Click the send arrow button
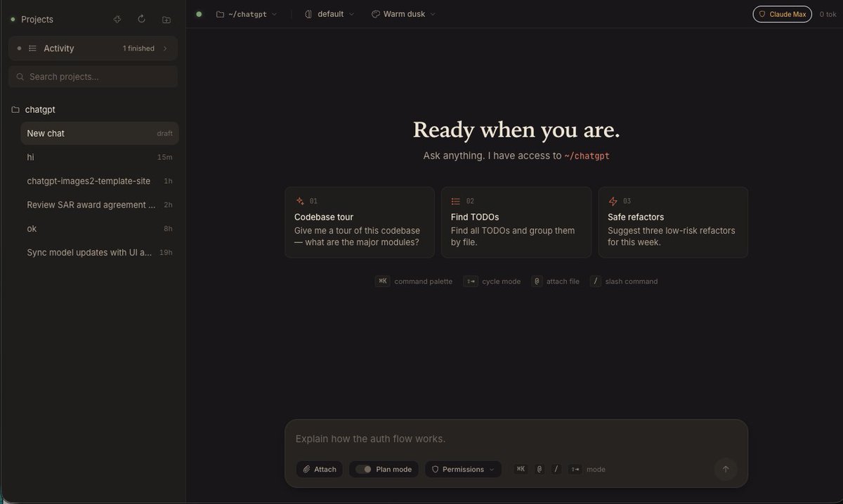This screenshot has height=504, width=843. coord(726,469)
